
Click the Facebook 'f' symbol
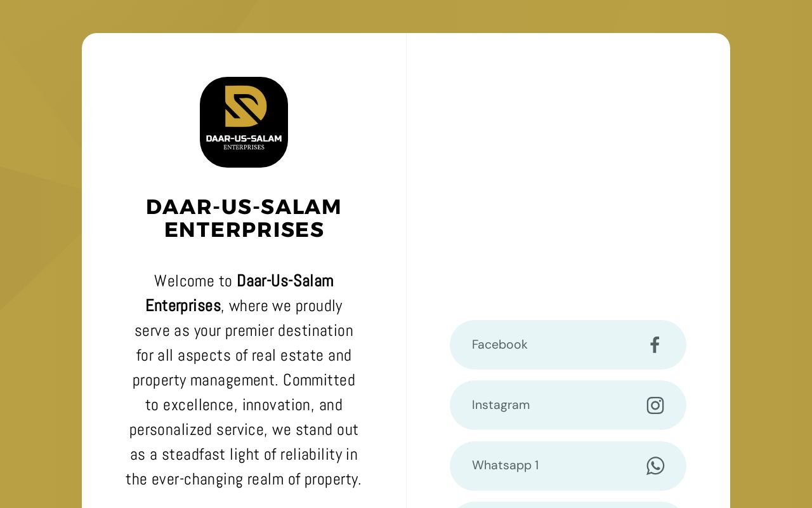point(654,345)
